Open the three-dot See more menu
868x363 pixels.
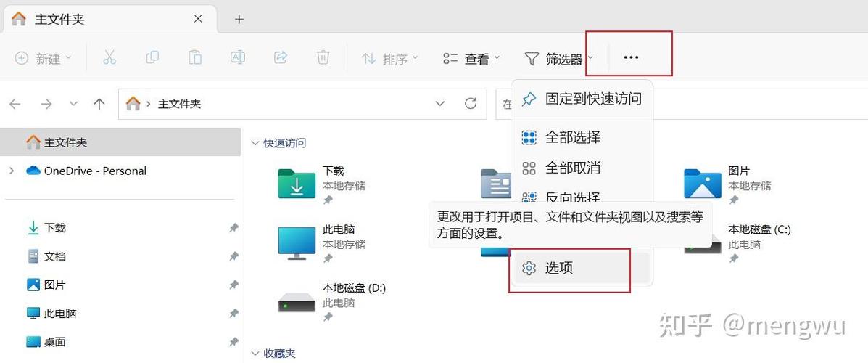tap(631, 57)
